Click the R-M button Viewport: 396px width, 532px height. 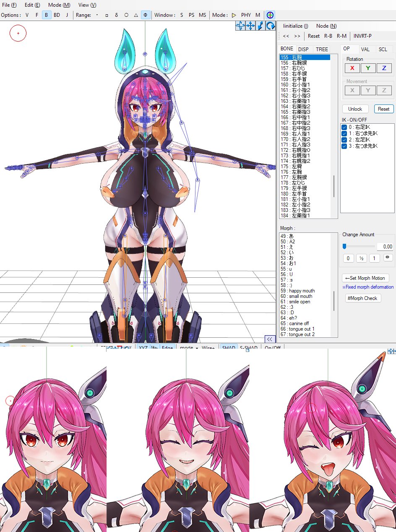341,36
